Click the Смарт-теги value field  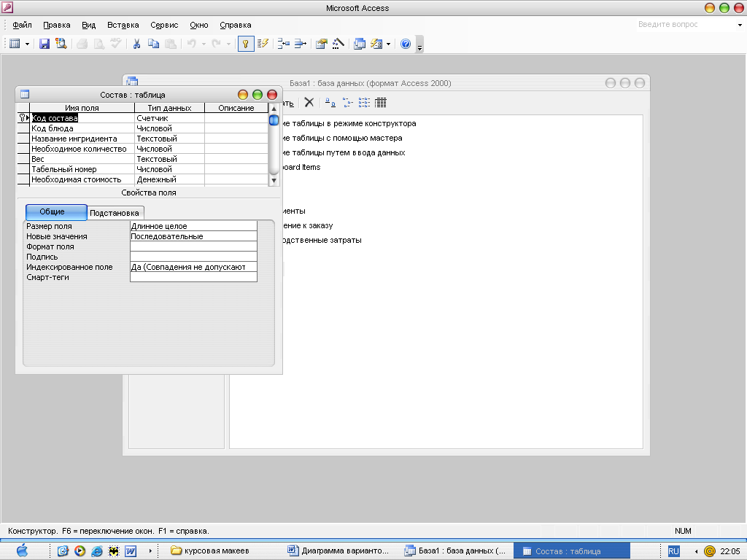tap(193, 277)
